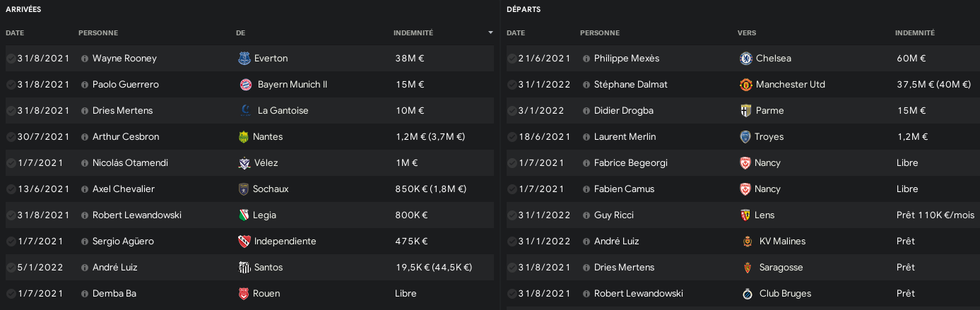Open the info icon beside Wayne Rooney
The width and height of the screenshot is (980, 310).
pyautogui.click(x=85, y=59)
